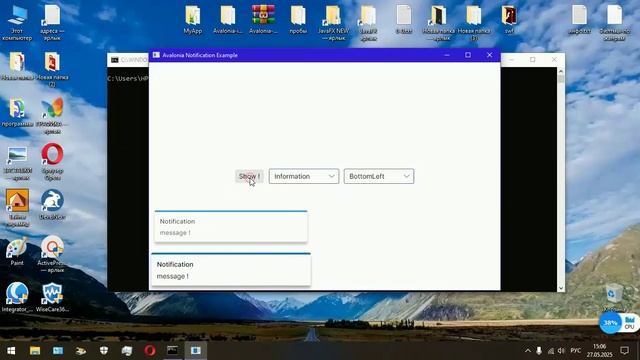Select the Recycle Bin icon
The height and width of the screenshot is (360, 640).
[614, 296]
